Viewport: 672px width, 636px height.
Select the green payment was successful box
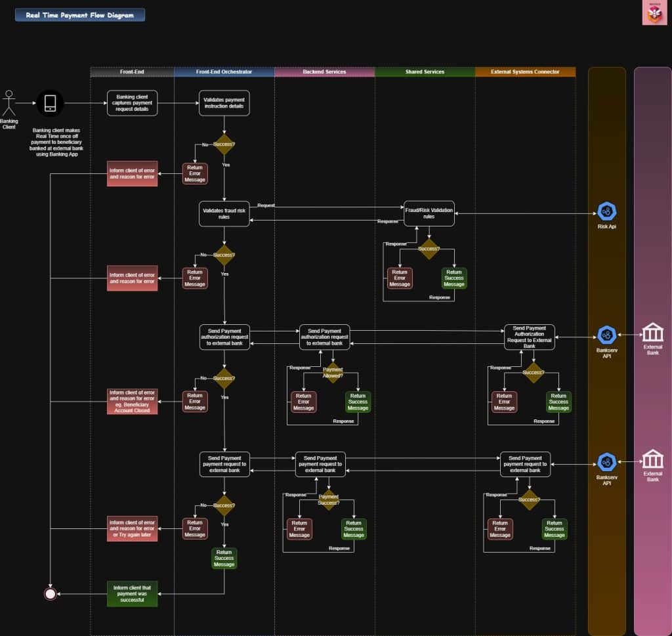(132, 594)
